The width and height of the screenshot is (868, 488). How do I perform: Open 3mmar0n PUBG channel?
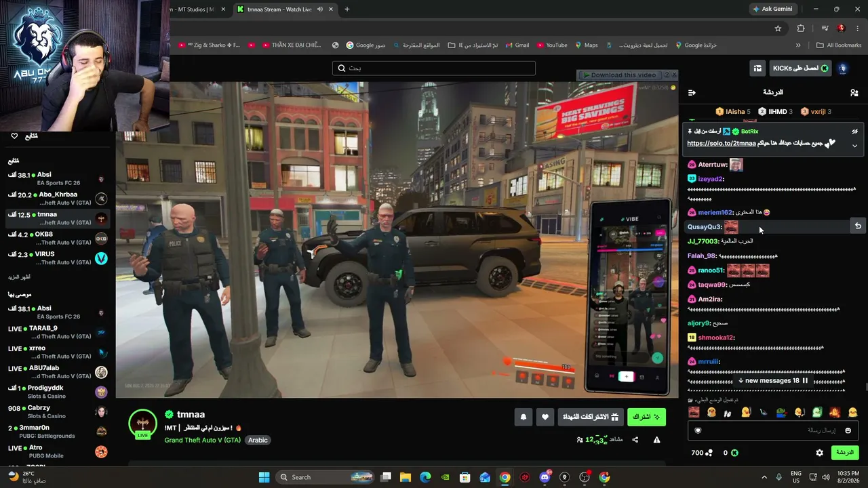click(58, 432)
